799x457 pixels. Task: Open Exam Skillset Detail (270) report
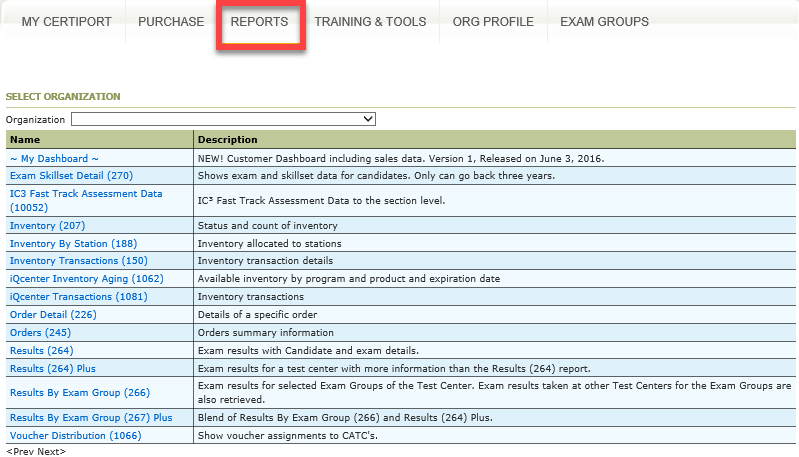71,176
